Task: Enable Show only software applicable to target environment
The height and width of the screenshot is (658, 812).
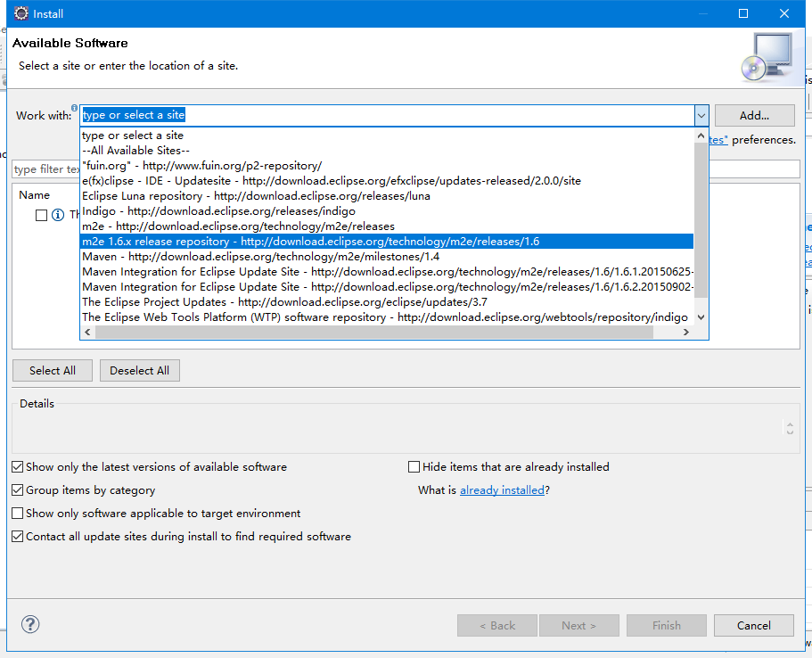Action: 18,513
